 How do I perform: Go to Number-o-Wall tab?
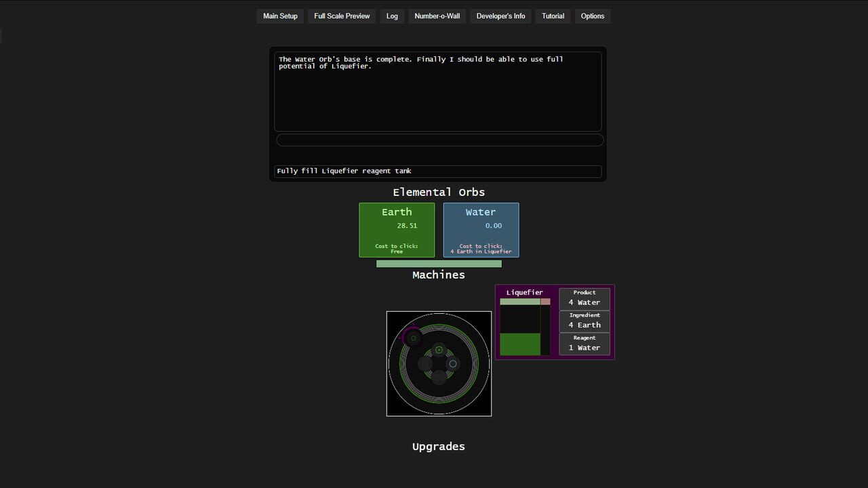(x=437, y=16)
